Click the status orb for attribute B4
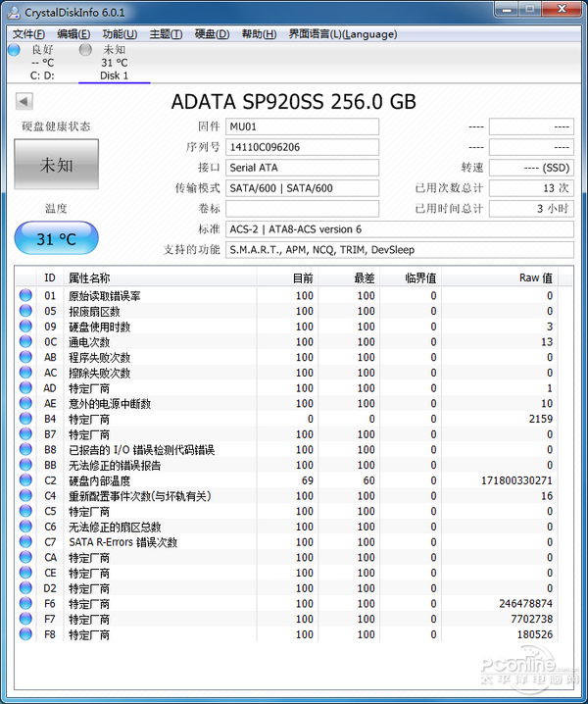Viewport: 588px width, 704px height. coord(25,419)
